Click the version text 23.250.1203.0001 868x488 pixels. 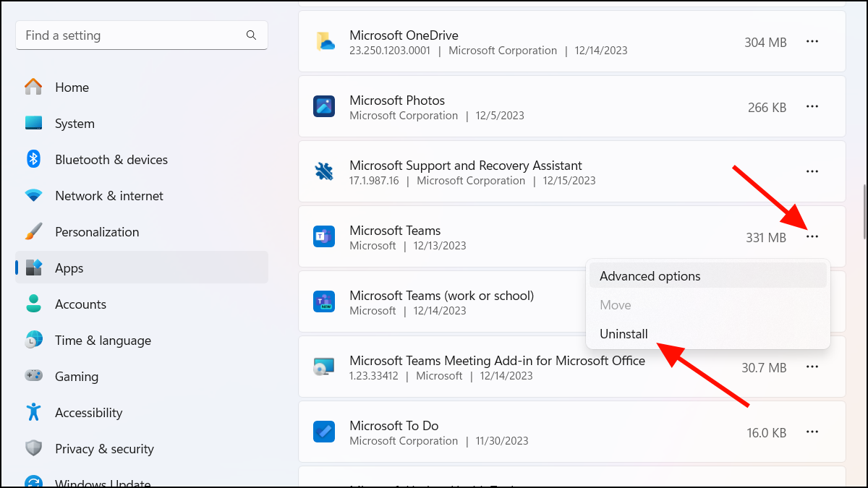(390, 51)
